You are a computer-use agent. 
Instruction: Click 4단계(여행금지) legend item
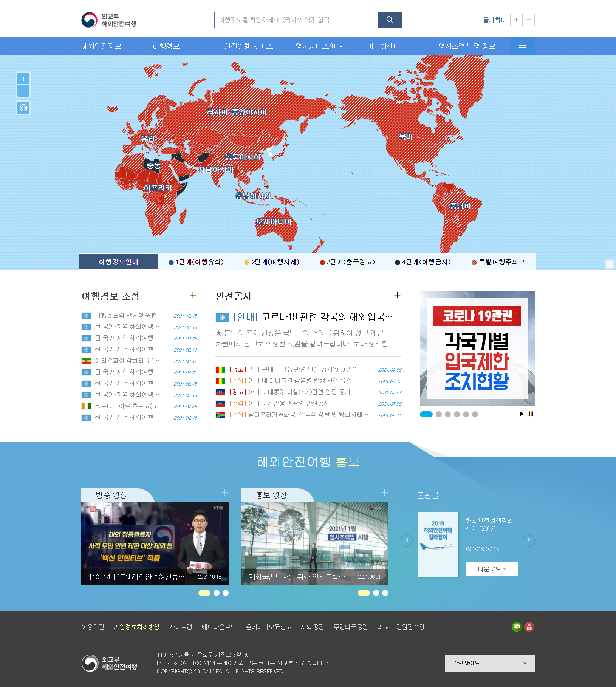point(423,262)
